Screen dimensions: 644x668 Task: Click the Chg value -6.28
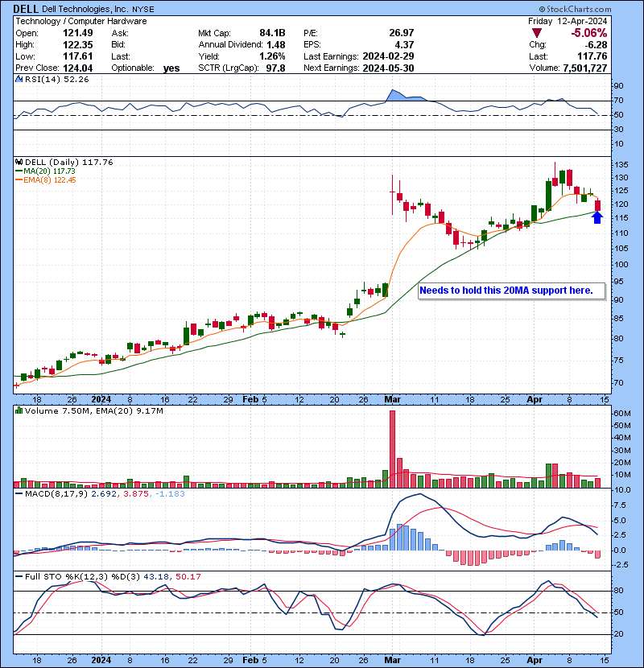(596, 44)
